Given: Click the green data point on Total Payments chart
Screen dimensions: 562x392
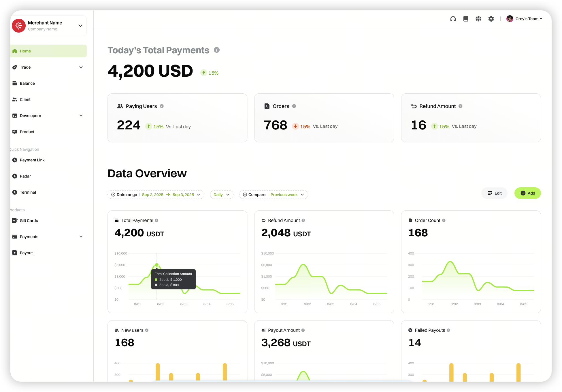Looking at the screenshot, I should [157, 265].
